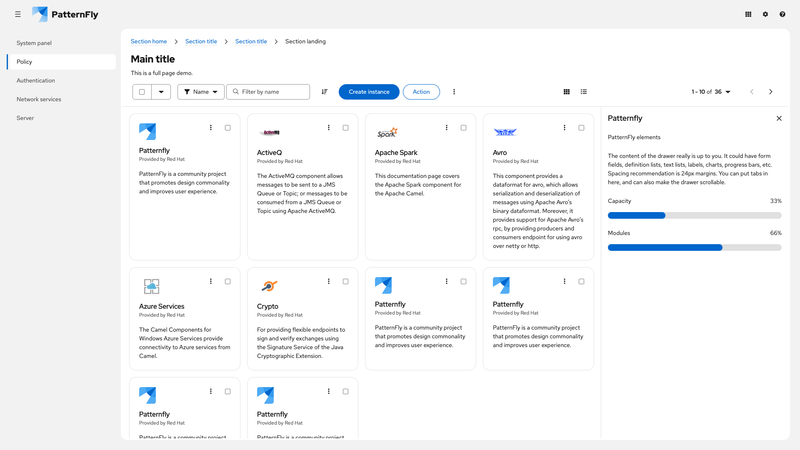Click the Avro logo icon
800x450 pixels.
[505, 133]
